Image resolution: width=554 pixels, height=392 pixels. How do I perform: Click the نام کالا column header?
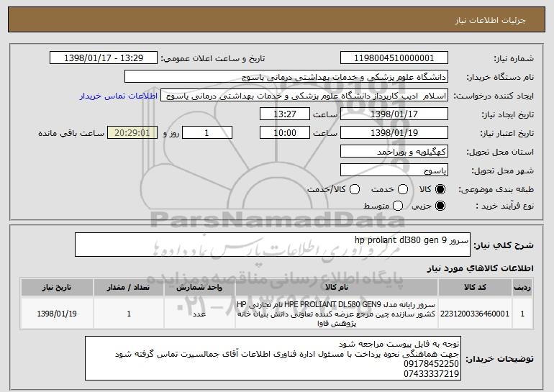pos(337,288)
